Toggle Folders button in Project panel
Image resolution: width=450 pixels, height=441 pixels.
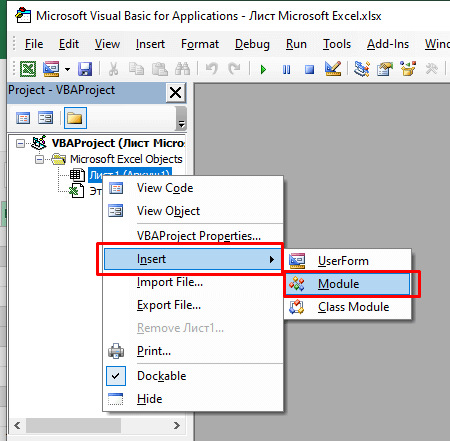[x=75, y=118]
